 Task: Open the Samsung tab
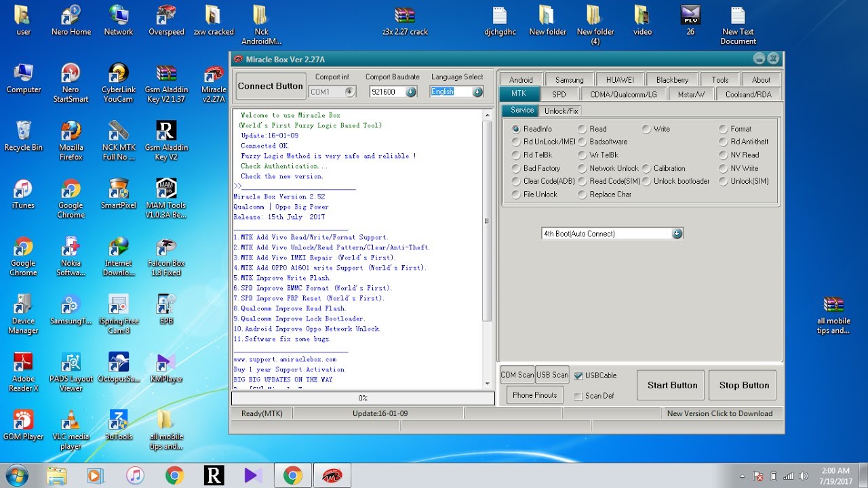(x=569, y=79)
